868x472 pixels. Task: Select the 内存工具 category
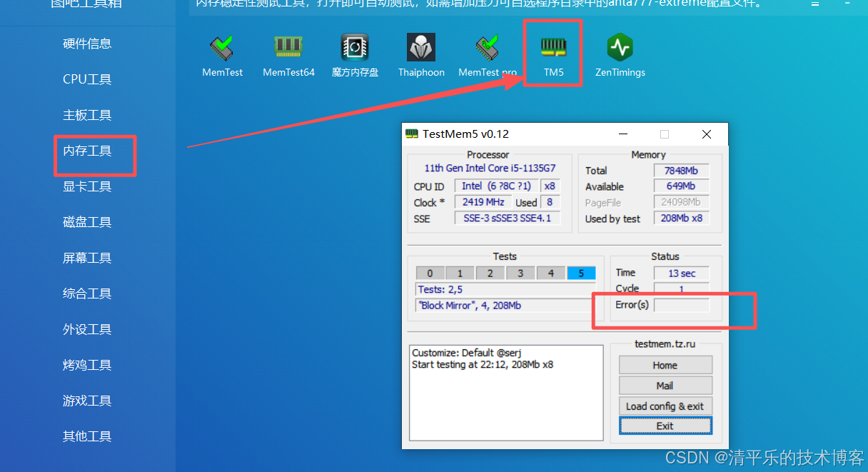pos(87,151)
